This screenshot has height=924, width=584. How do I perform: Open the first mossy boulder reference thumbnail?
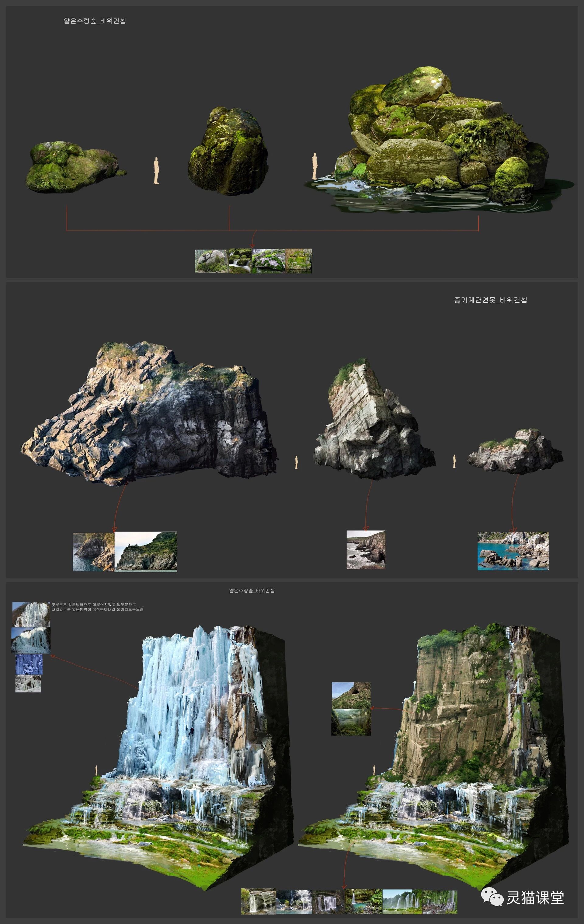[x=211, y=261]
